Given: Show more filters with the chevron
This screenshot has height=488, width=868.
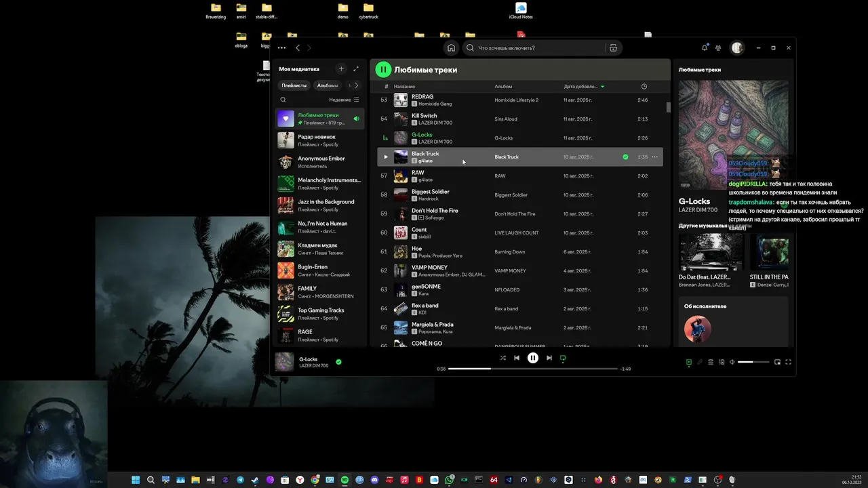Looking at the screenshot, I should 357,85.
